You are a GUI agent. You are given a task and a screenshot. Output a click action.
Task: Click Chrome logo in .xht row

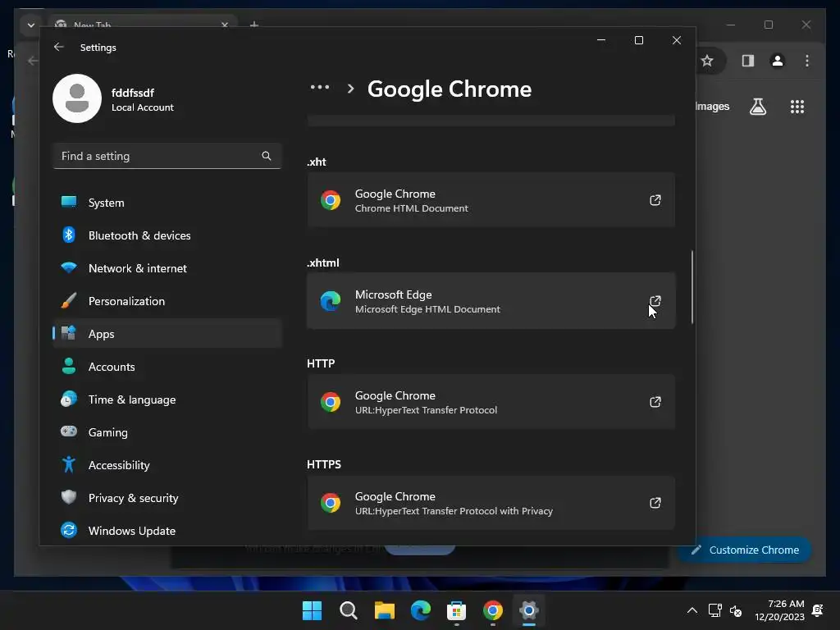pos(331,200)
